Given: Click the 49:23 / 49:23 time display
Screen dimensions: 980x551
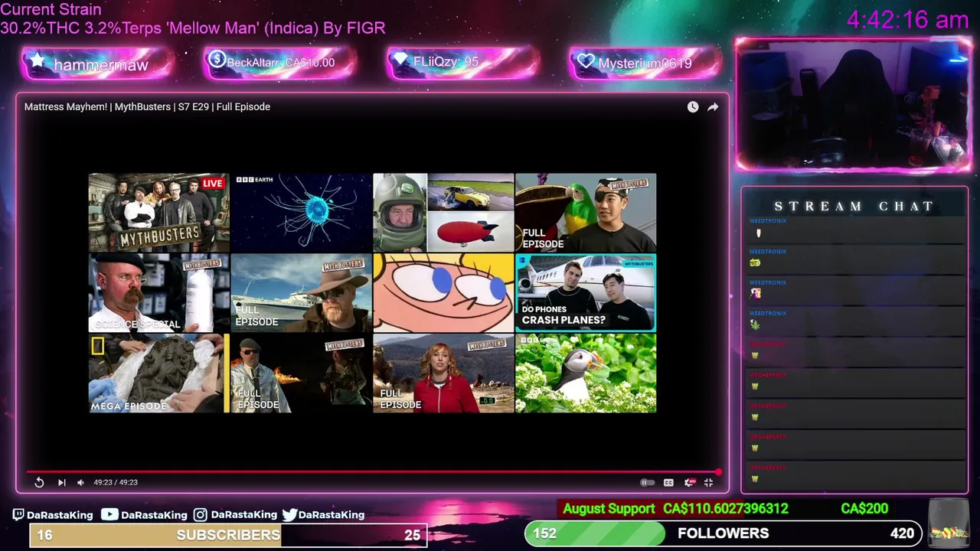Looking at the screenshot, I should tap(116, 482).
